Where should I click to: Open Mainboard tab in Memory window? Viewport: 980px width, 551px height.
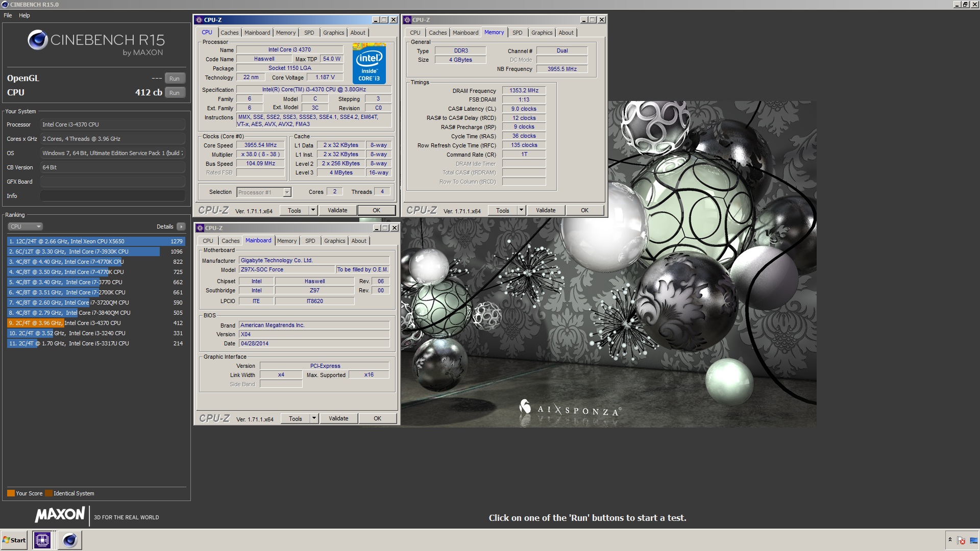pos(465,33)
